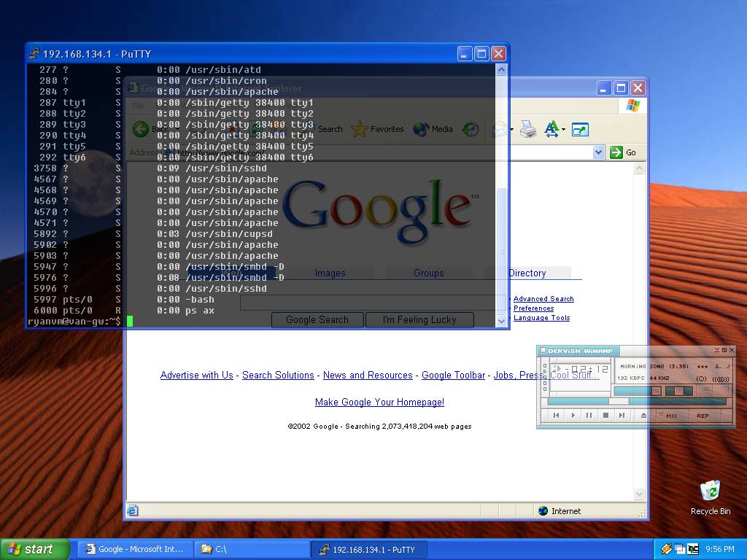Switch to PuTTY taskbar button
747x560 pixels.
pos(368,549)
